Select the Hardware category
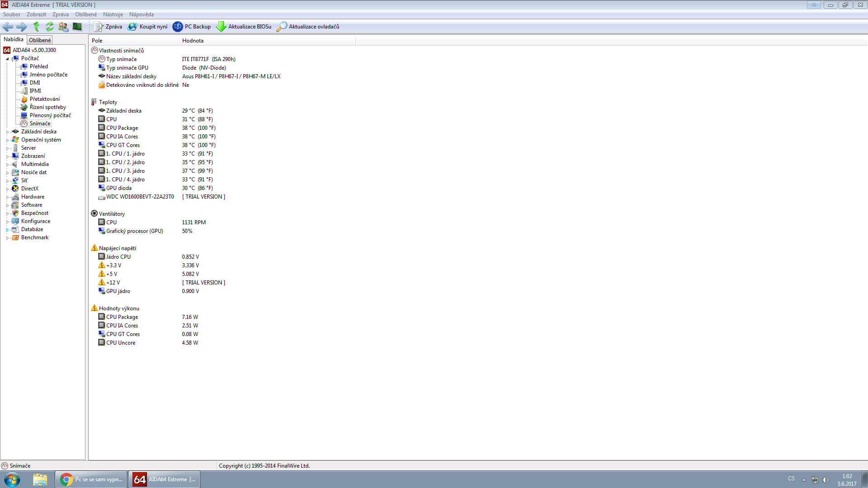The image size is (868, 488). coord(28,197)
